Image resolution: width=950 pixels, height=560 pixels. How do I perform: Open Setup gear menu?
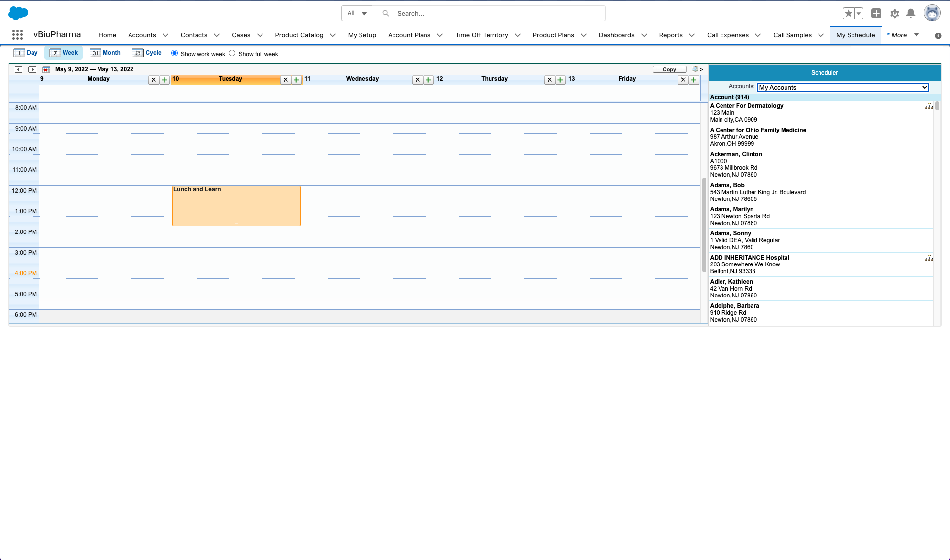point(895,14)
